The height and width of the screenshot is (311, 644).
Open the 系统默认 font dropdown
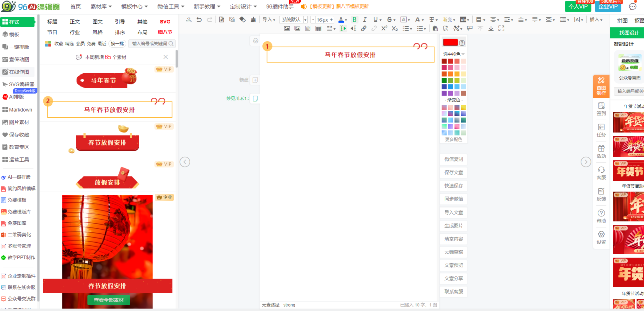point(293,20)
